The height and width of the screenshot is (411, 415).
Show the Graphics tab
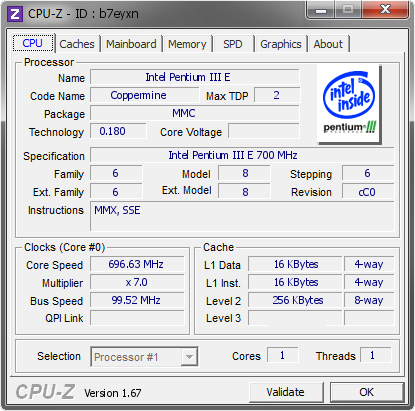281,44
